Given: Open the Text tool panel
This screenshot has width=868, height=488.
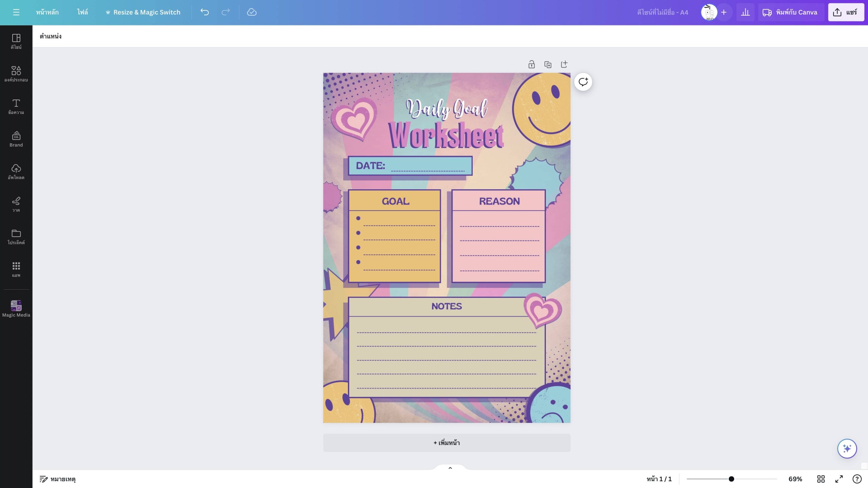Looking at the screenshot, I should click(16, 106).
